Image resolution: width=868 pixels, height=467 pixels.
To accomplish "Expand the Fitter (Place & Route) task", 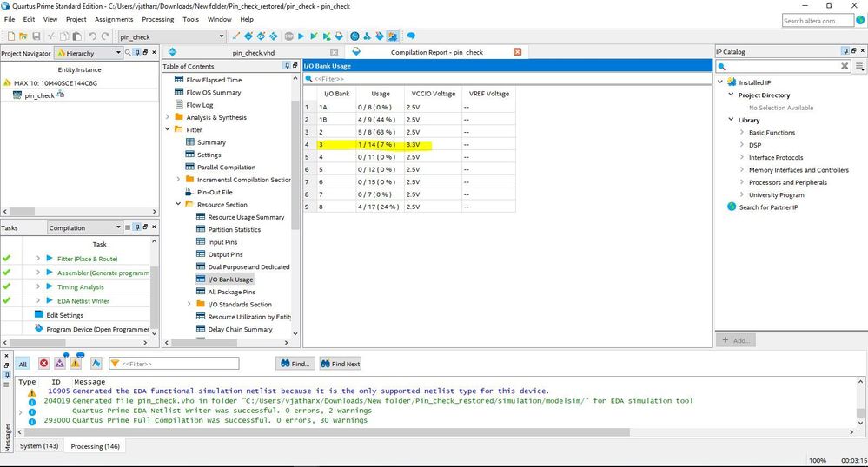I will click(38, 259).
